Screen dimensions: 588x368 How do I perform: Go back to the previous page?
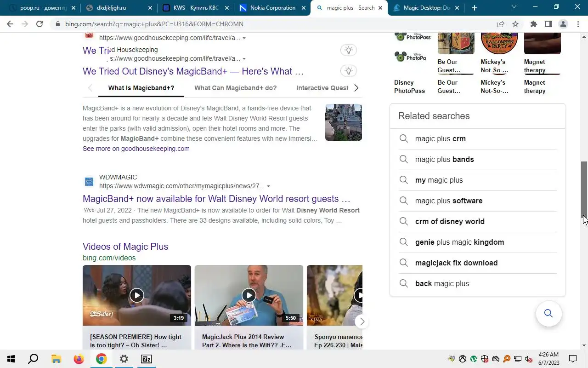pos(10,24)
